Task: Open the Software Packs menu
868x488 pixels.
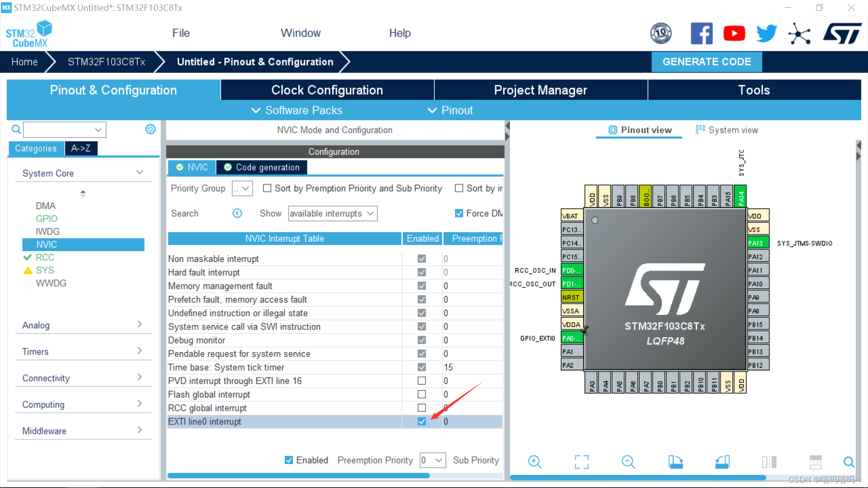Action: [297, 110]
